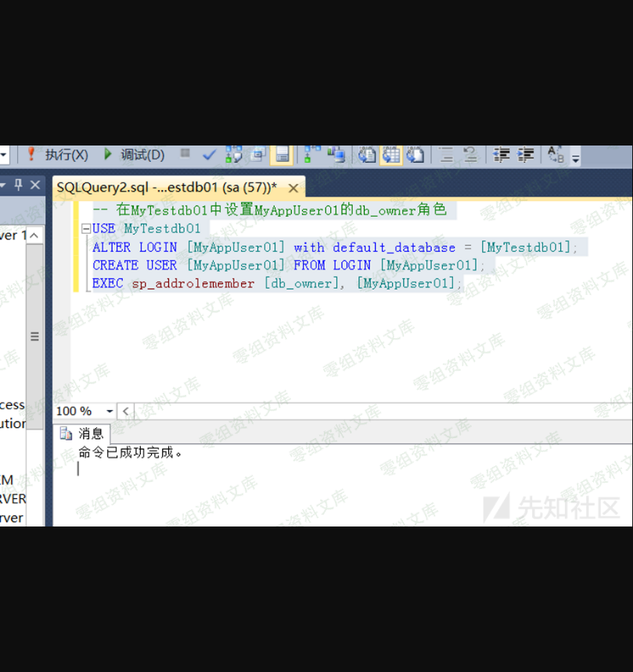Select the SQLQuery2.sql document tab

[x=166, y=188]
